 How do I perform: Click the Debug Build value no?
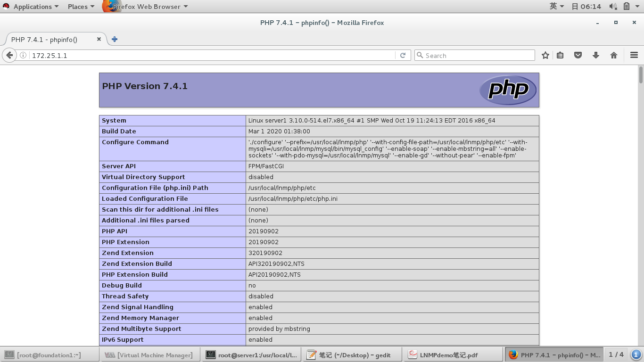coord(252,286)
